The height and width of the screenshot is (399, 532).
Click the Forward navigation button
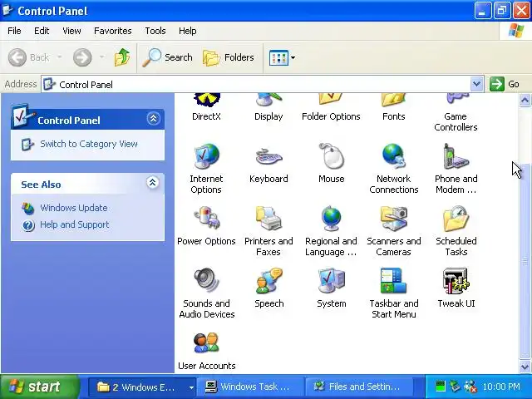coord(82,57)
